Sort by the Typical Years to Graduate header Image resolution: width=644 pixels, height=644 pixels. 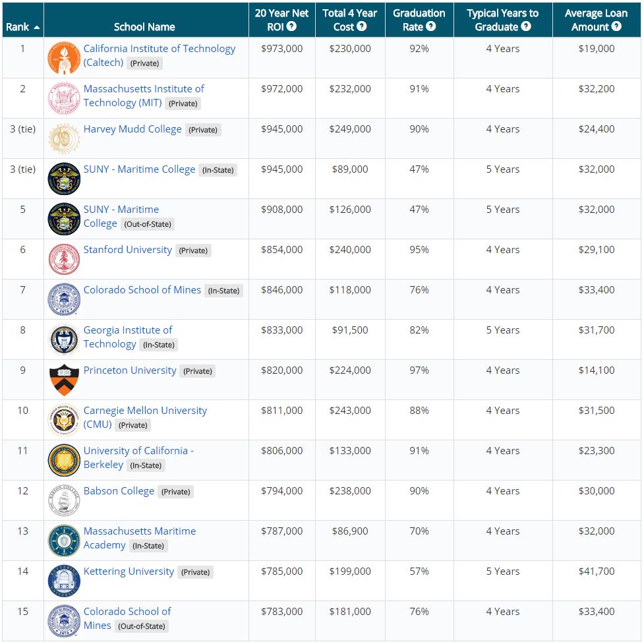(x=503, y=20)
